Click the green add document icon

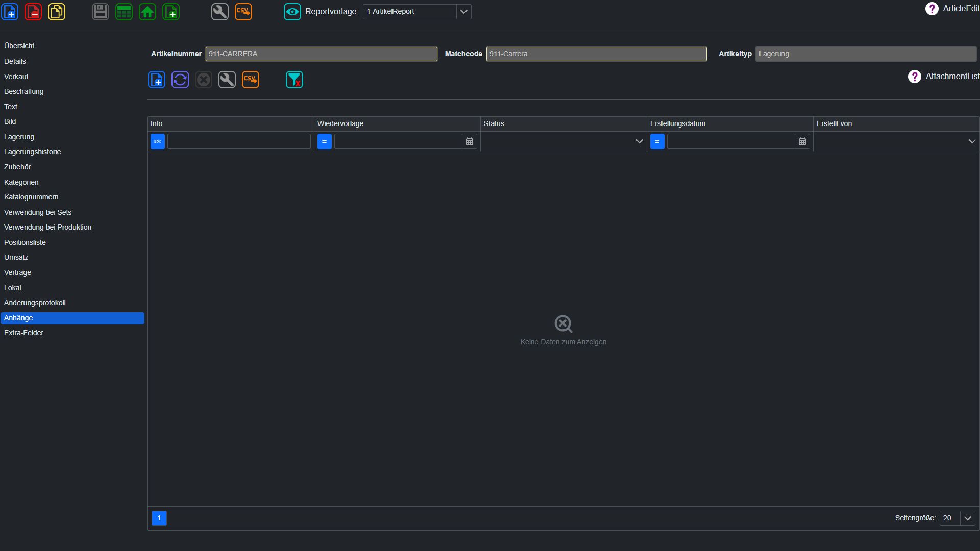pos(171,11)
